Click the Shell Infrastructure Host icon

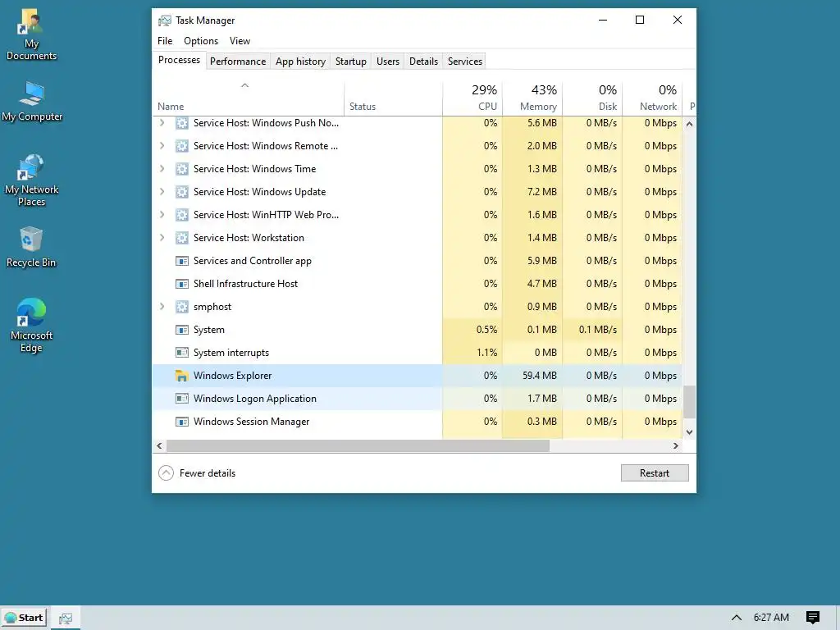(x=182, y=284)
